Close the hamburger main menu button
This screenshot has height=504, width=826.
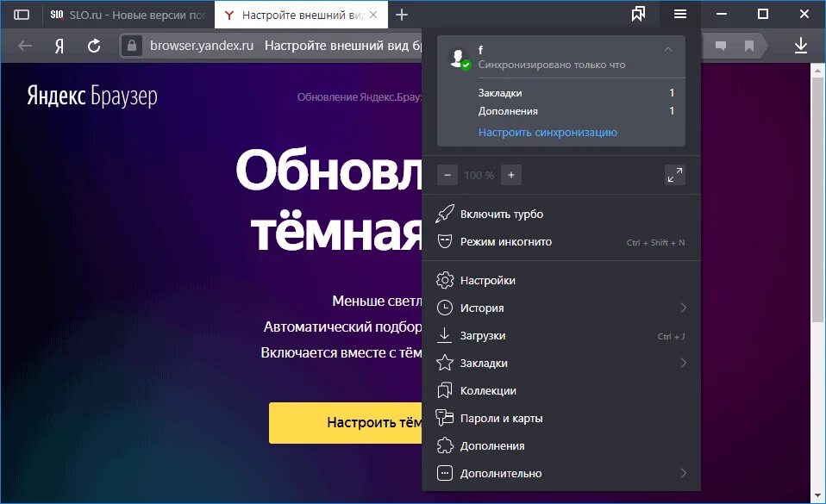[680, 15]
